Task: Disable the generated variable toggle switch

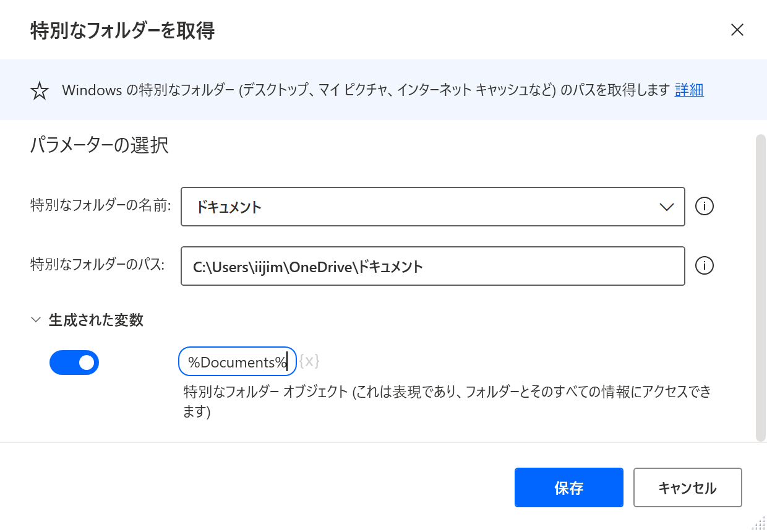Action: (74, 363)
